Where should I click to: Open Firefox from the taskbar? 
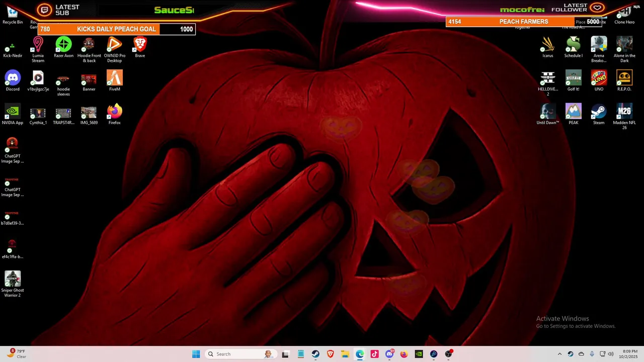[404, 354]
